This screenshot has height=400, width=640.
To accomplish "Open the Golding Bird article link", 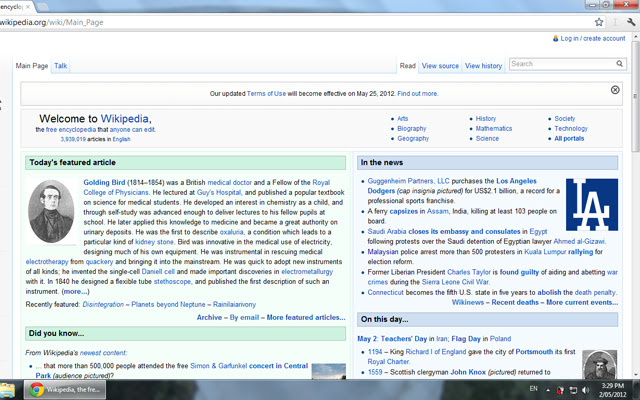I will [104, 182].
